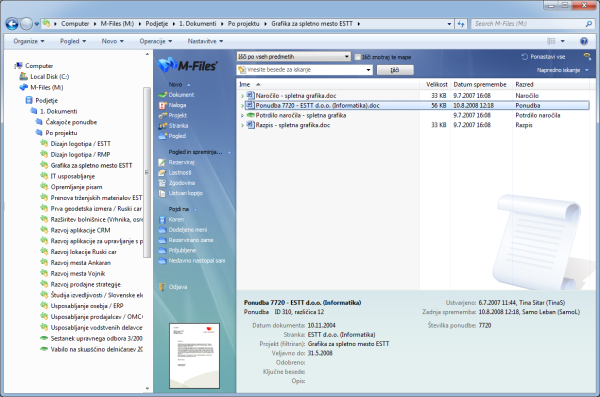Expand the Naročilo - spletna grafika.doc row

coord(242,96)
